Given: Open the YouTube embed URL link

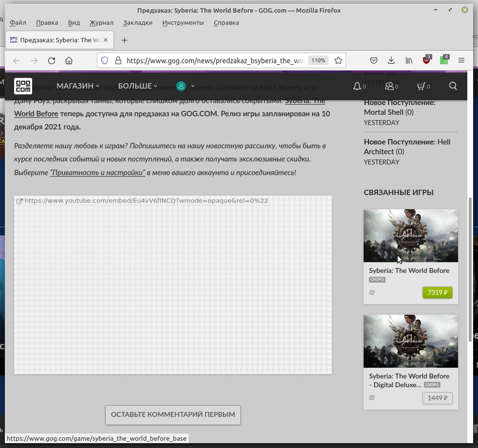Looking at the screenshot, I should (147, 201).
